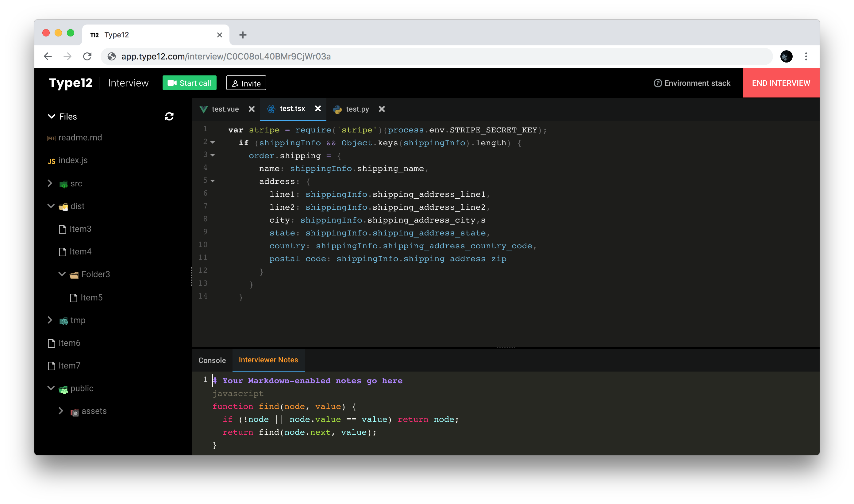This screenshot has height=504, width=854.
Task: Close the test.vue tab
Action: point(252,109)
